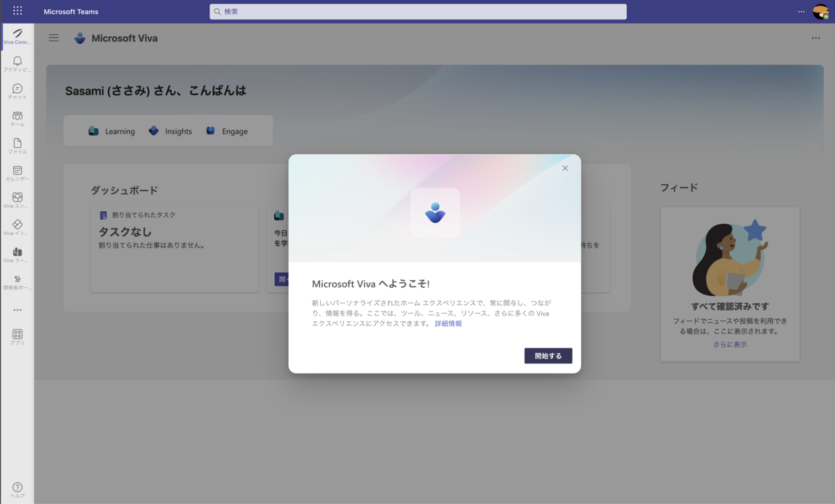Click the 開始する button

(548, 356)
